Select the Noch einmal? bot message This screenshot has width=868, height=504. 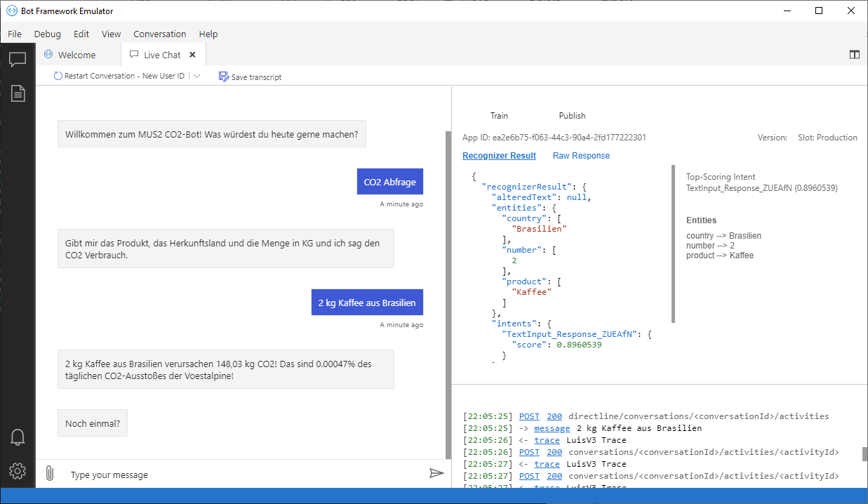point(93,423)
